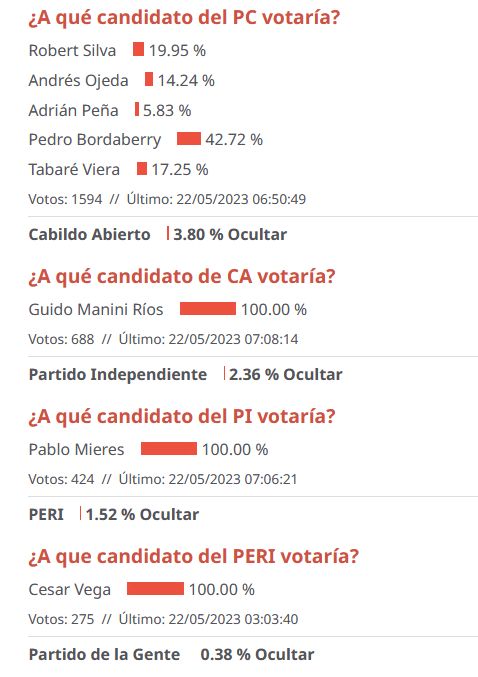The width and height of the screenshot is (478, 677).
Task: Click the PERI party label
Action: point(46,514)
